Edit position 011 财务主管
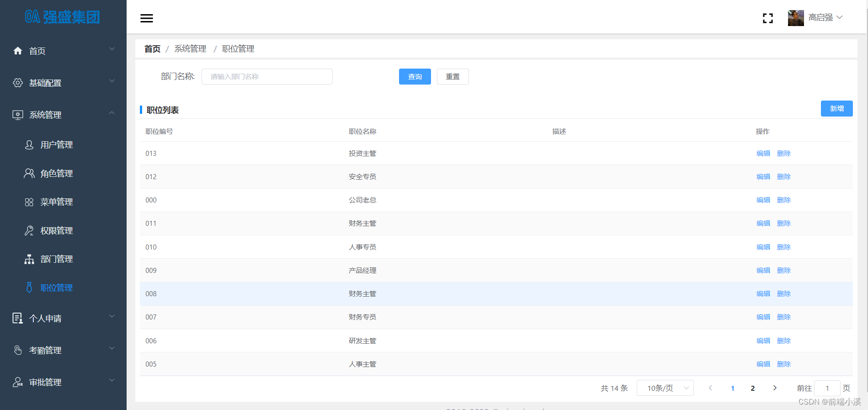Screen dimensions: 868x410 763,224
